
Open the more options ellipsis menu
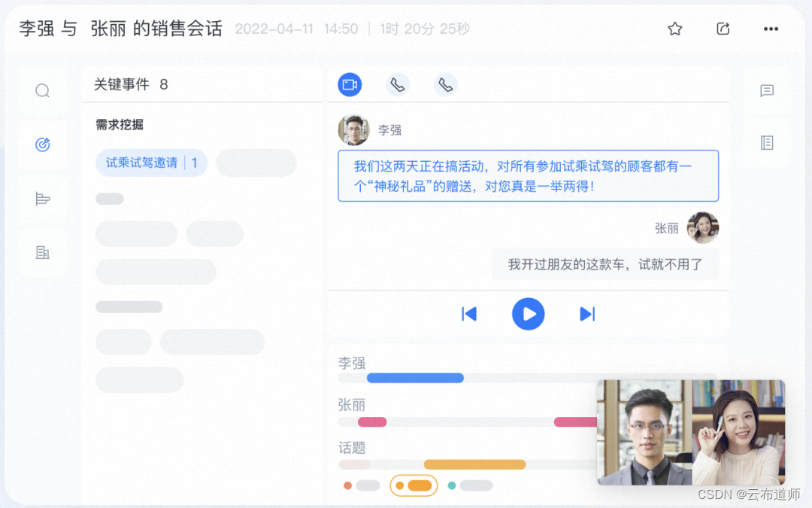click(771, 29)
